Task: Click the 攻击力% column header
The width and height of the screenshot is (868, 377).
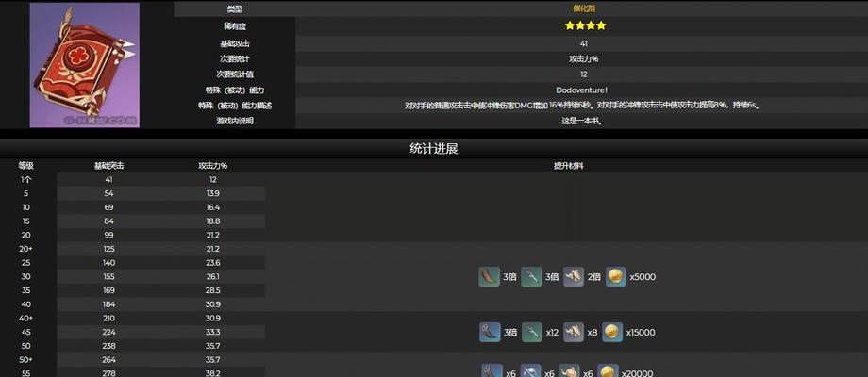Action: (x=213, y=166)
